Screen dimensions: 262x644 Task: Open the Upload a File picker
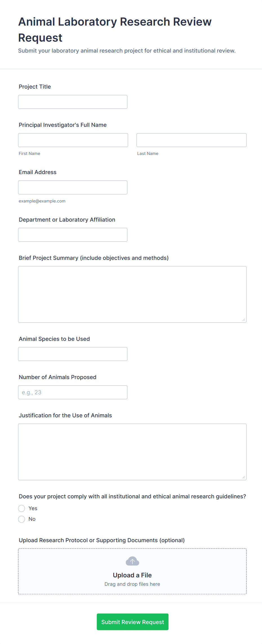pos(132,575)
